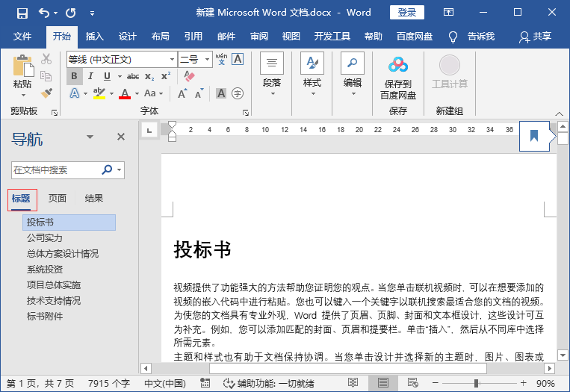This screenshot has width=570, height=392.
Task: Apply yellow text highlight color
Action: 99,93
